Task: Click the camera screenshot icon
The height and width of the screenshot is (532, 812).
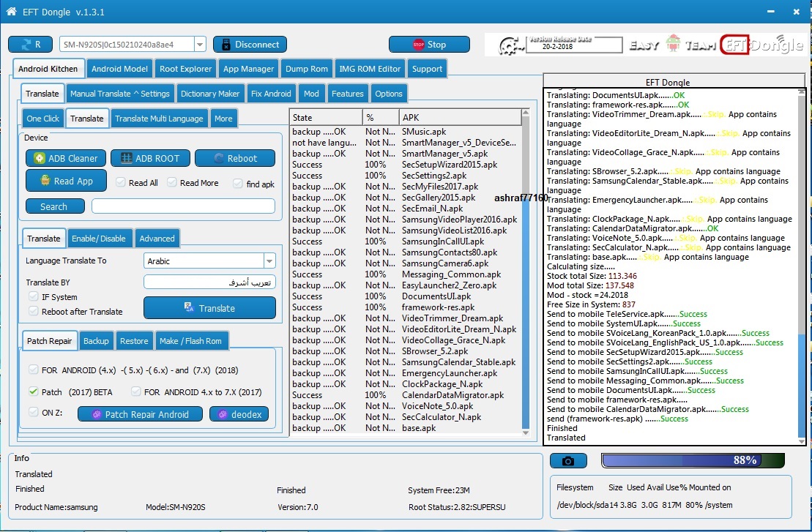Action: [x=568, y=460]
